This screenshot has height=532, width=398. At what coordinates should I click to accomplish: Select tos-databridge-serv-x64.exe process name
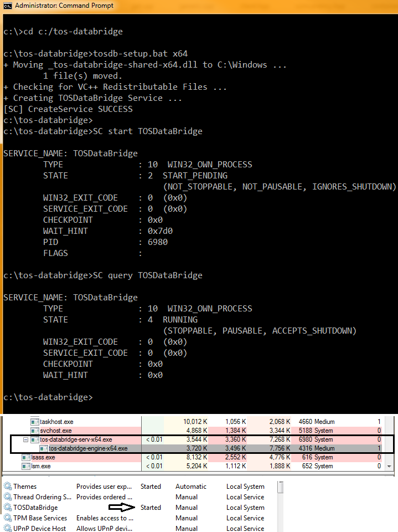(x=76, y=439)
